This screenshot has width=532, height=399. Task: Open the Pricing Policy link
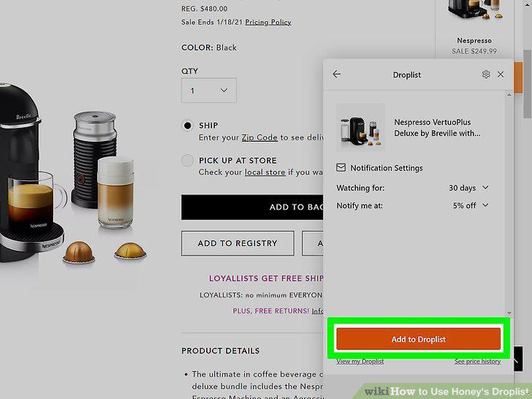coord(268,22)
